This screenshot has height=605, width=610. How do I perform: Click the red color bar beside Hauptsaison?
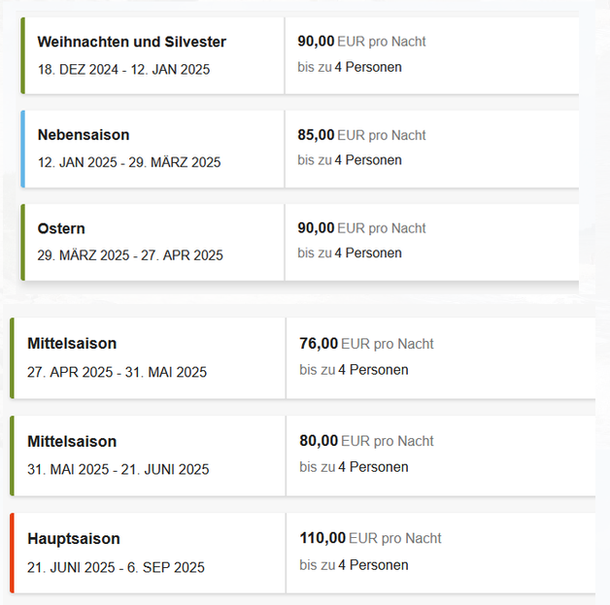click(x=12, y=553)
